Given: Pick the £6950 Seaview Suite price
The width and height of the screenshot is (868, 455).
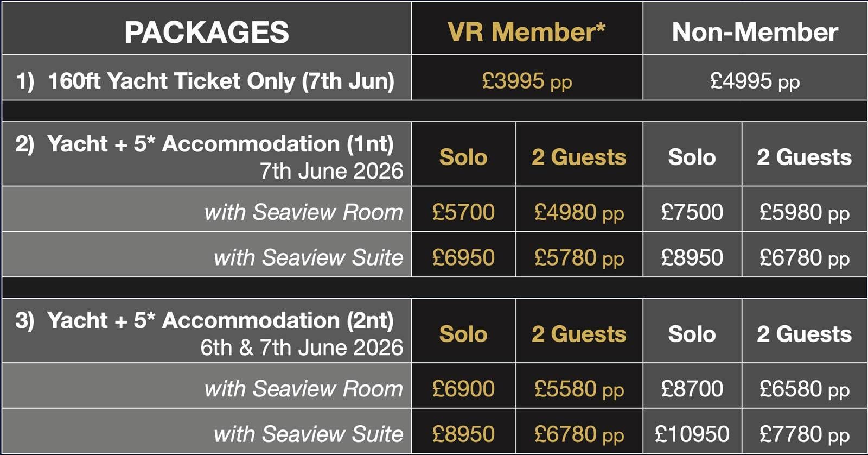Looking at the screenshot, I should (463, 257).
